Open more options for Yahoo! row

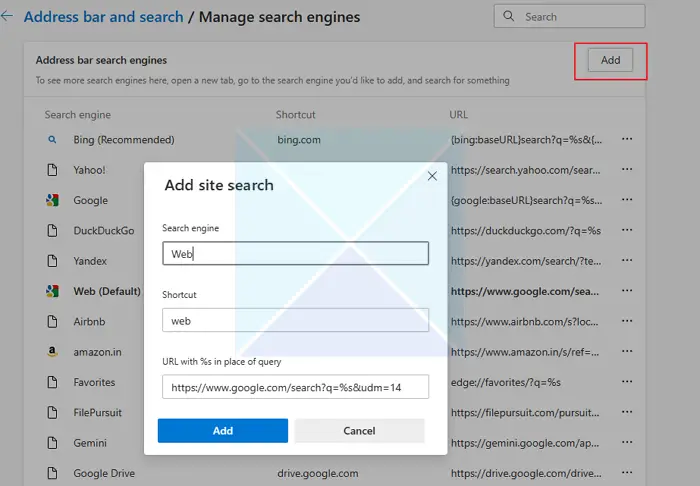point(627,169)
